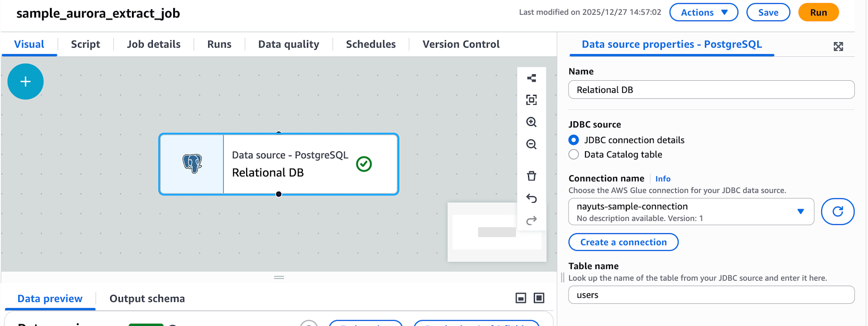Select the Data Catalog table radio option
Screen dimensions: 868x326
tap(574, 155)
